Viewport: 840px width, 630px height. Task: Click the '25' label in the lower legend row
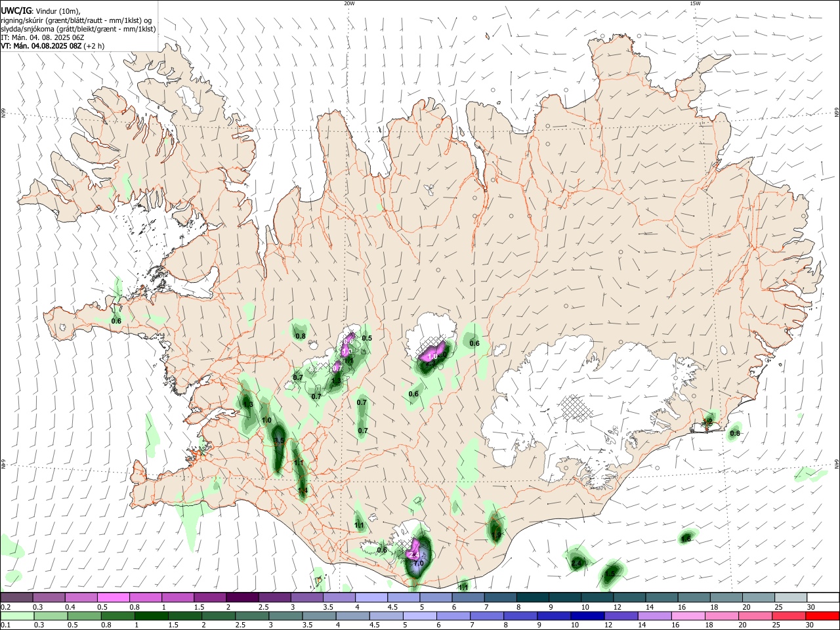click(x=776, y=625)
